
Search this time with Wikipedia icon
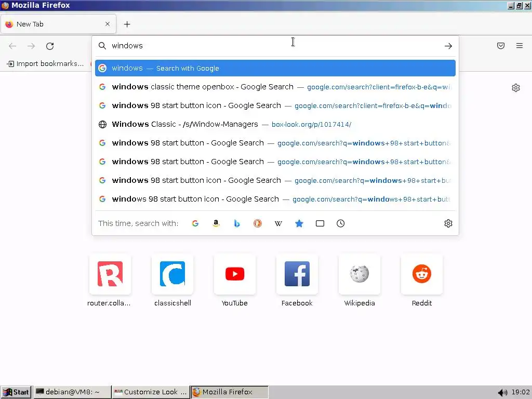[x=278, y=223]
